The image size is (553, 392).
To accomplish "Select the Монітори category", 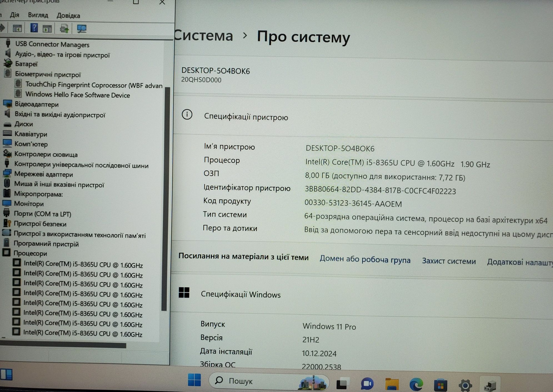I will 29,204.
